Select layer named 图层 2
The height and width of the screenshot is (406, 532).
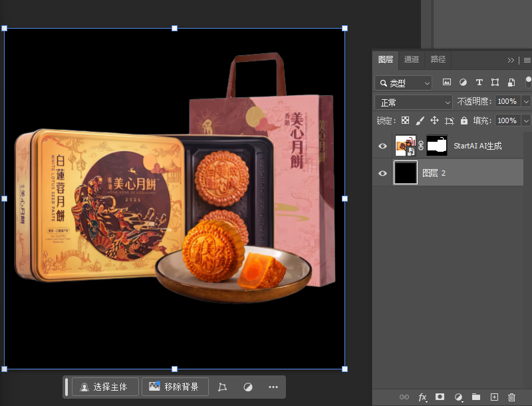pyautogui.click(x=434, y=173)
